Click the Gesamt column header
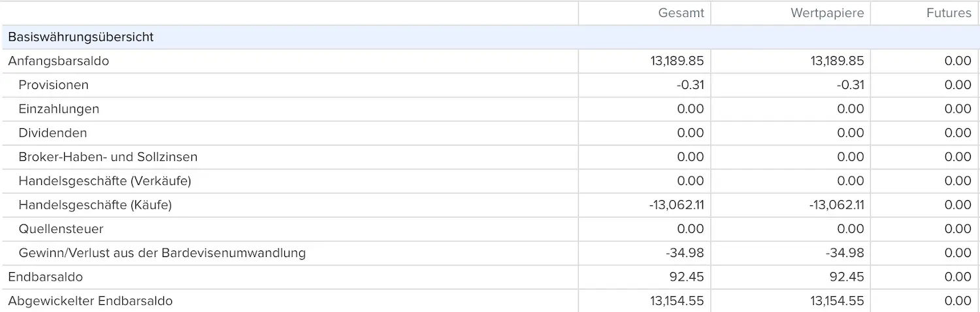Image resolution: width=980 pixels, height=312 pixels. point(681,13)
